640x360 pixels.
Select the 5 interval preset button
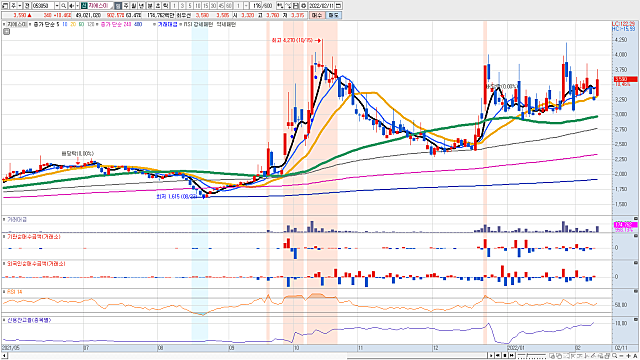tap(190, 6)
